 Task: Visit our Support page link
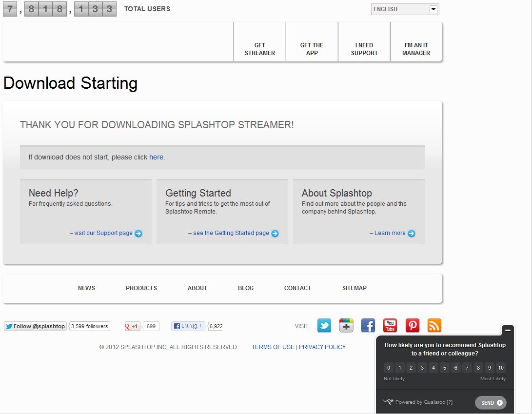click(x=103, y=233)
